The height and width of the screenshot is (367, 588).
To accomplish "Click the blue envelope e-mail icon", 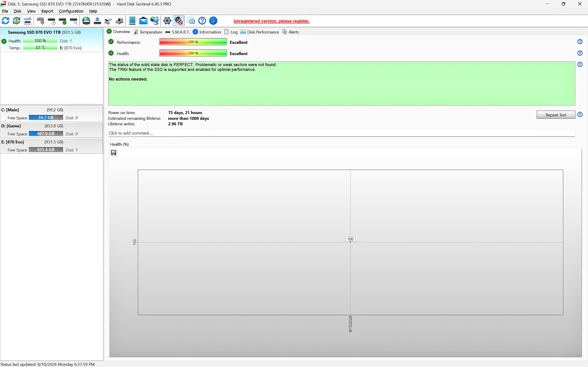I will 143,21.
